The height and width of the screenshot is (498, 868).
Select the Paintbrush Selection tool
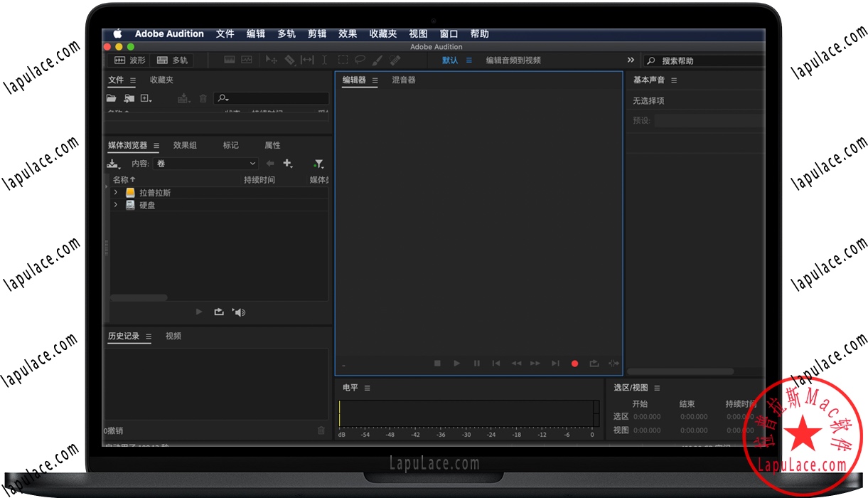pyautogui.click(x=377, y=60)
